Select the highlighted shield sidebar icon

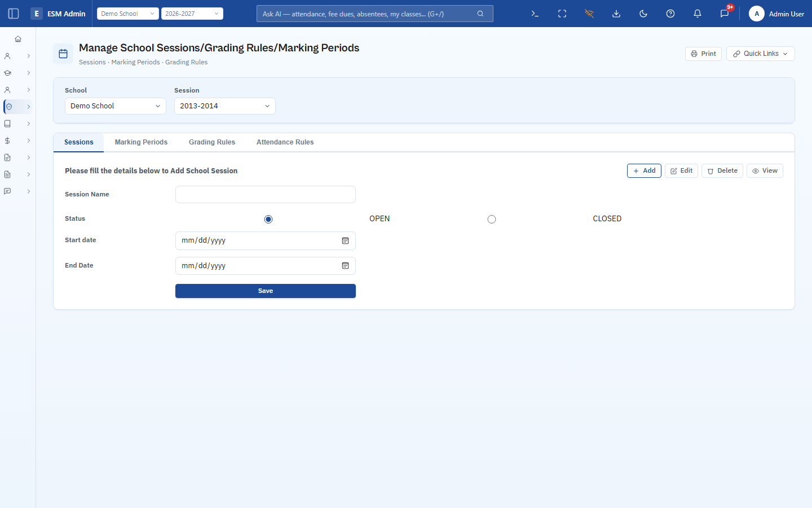9,107
